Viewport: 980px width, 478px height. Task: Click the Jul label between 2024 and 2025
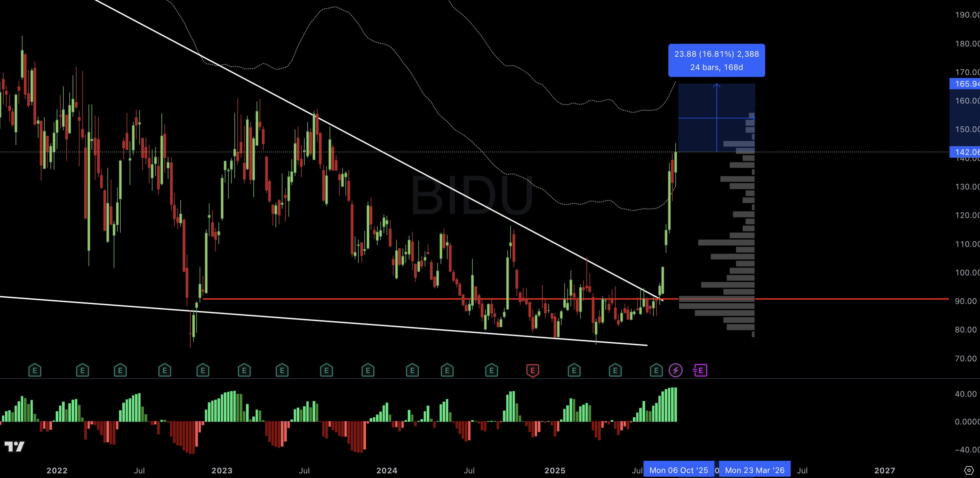469,470
